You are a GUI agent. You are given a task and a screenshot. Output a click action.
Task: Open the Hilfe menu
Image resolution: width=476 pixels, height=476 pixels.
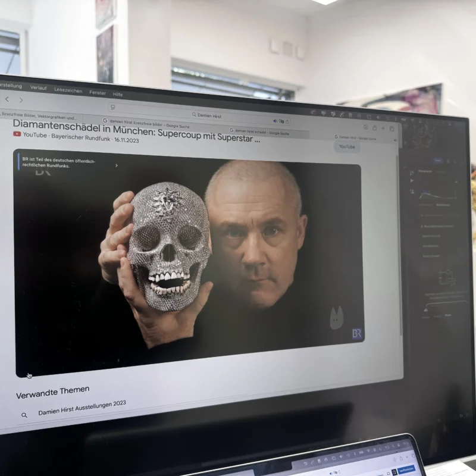coord(118,95)
